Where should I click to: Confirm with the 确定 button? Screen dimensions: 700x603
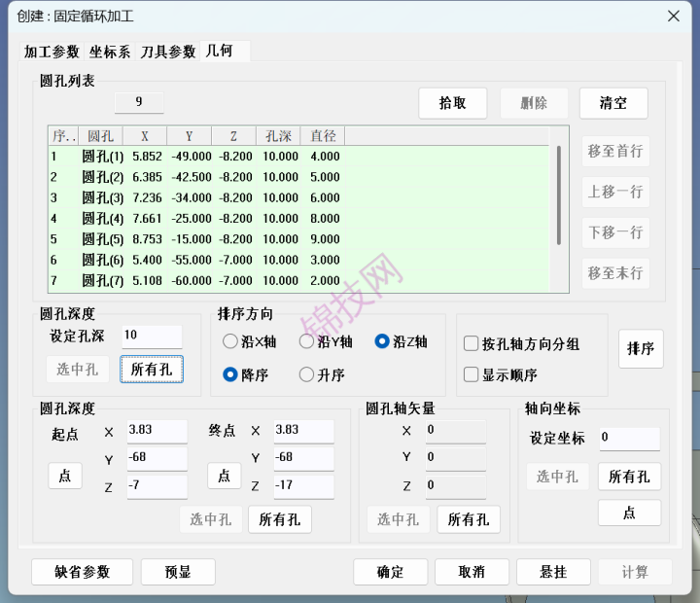pos(391,572)
